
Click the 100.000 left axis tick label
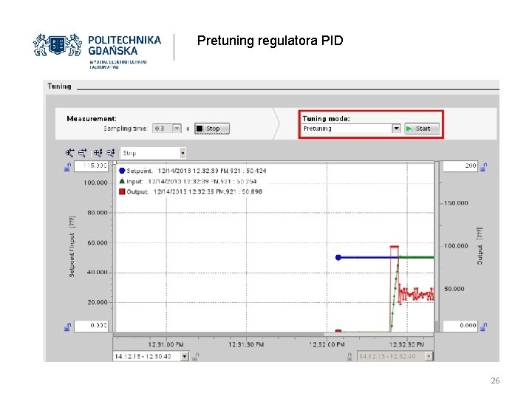click(x=95, y=183)
